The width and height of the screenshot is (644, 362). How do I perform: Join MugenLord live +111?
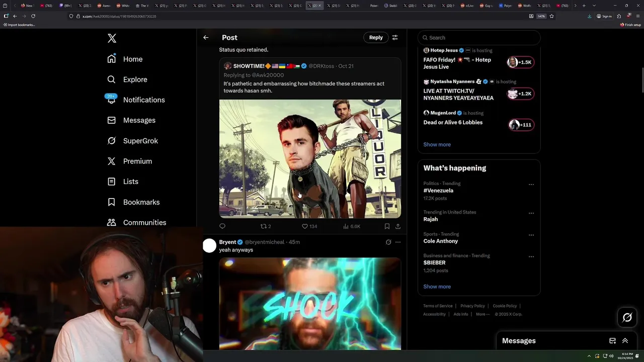point(521,125)
